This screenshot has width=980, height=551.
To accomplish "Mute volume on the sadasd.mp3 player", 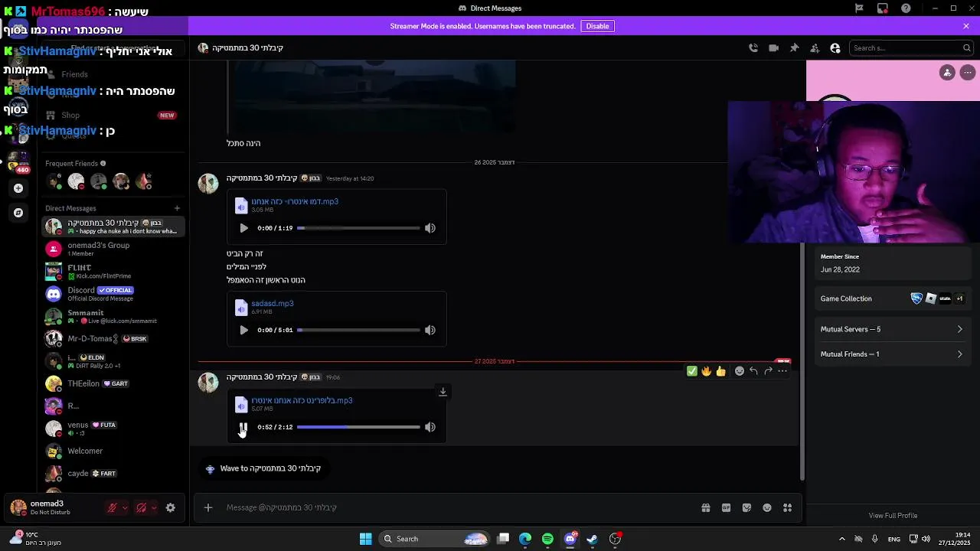I will coord(430,330).
